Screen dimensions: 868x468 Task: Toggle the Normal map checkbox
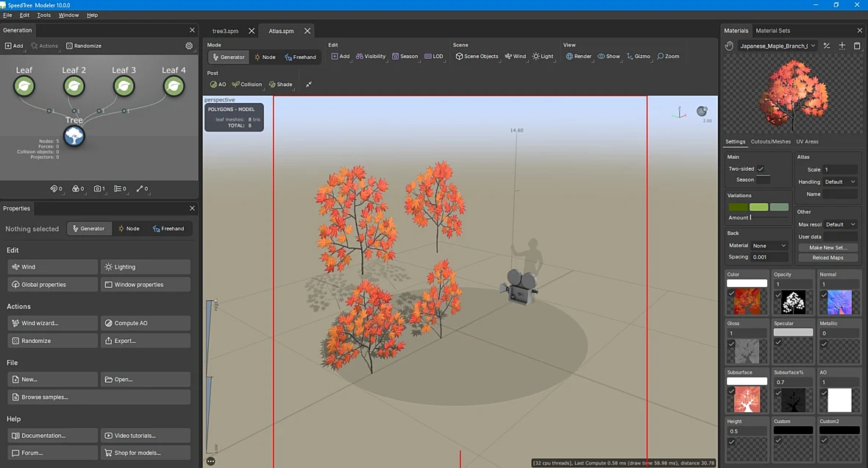tap(824, 294)
